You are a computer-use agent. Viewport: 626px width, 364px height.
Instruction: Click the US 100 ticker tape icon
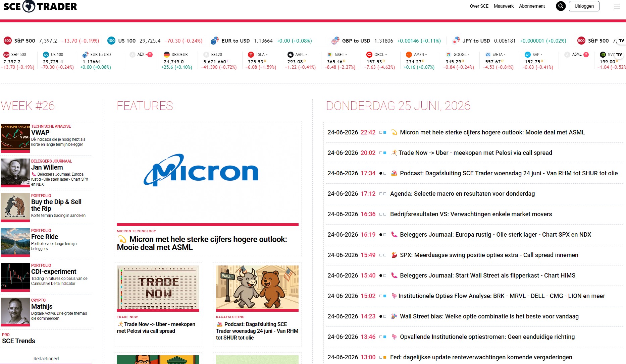(x=111, y=41)
